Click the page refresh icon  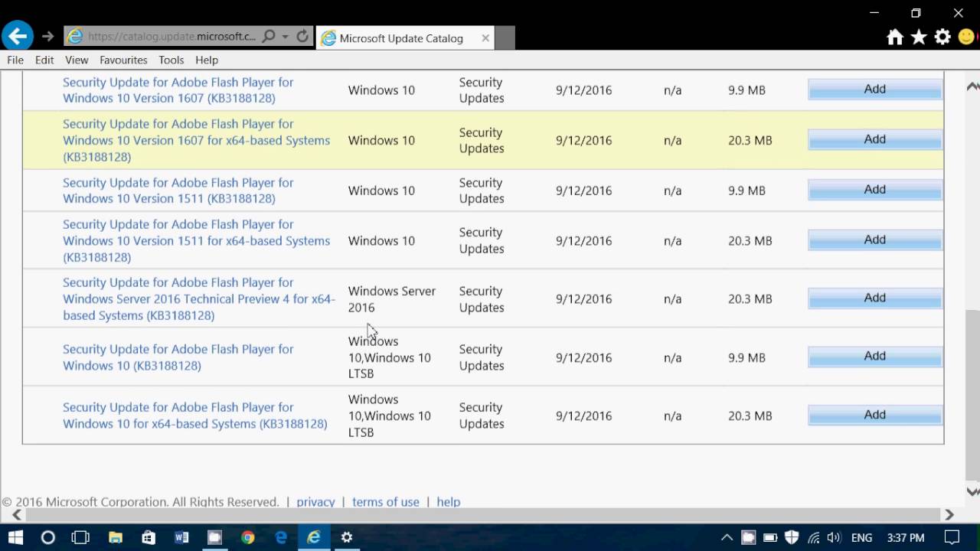302,36
